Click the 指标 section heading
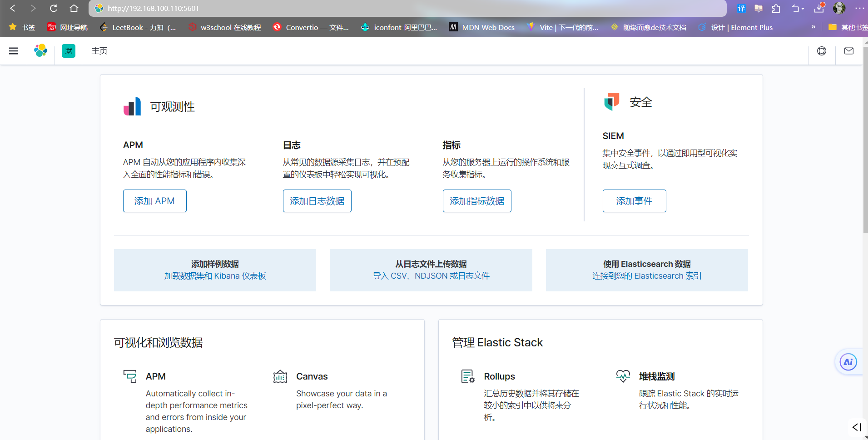 tap(451, 145)
